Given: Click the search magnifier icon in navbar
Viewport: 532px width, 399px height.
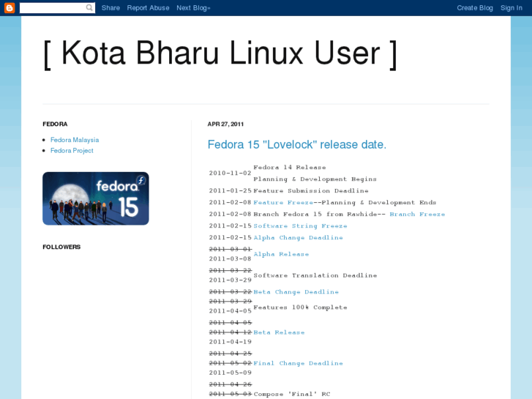Looking at the screenshot, I should coord(89,7).
